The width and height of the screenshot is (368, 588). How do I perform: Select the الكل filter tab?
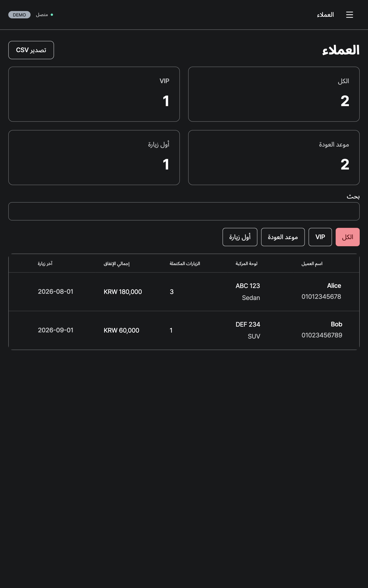(347, 237)
